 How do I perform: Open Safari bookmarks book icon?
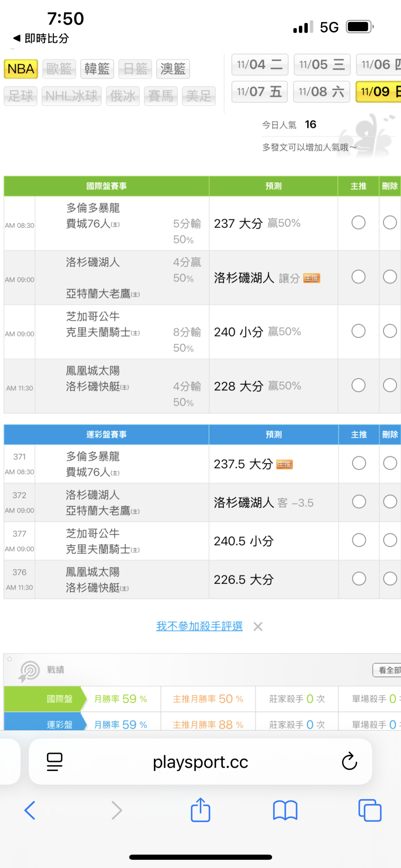click(x=285, y=810)
